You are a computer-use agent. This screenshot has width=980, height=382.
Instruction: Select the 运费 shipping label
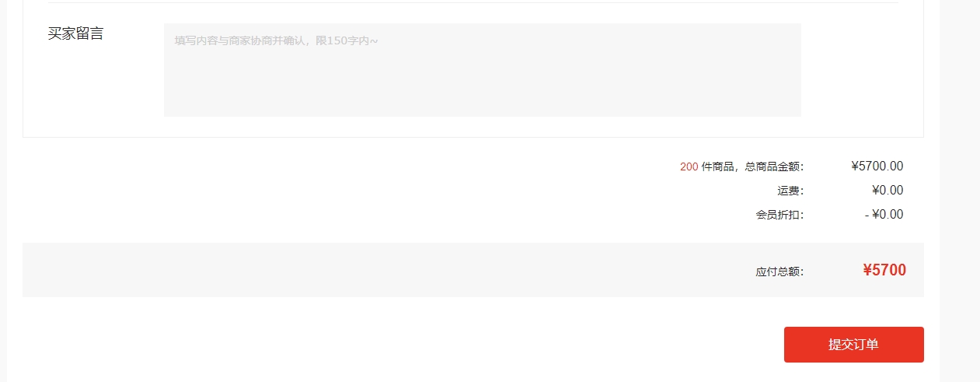click(x=790, y=191)
